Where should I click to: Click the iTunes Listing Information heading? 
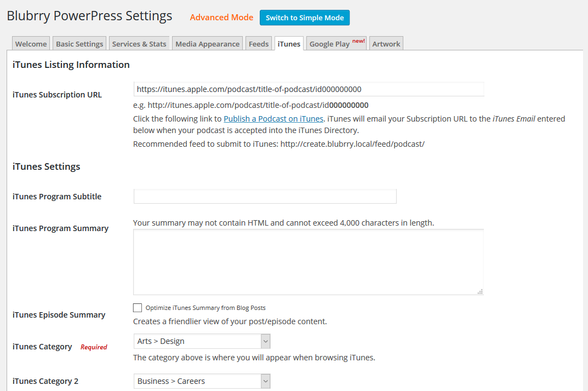coord(71,65)
